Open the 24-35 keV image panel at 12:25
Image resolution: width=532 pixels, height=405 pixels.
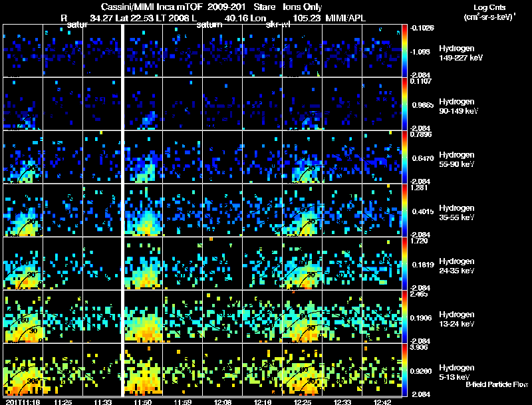pyautogui.click(x=302, y=263)
